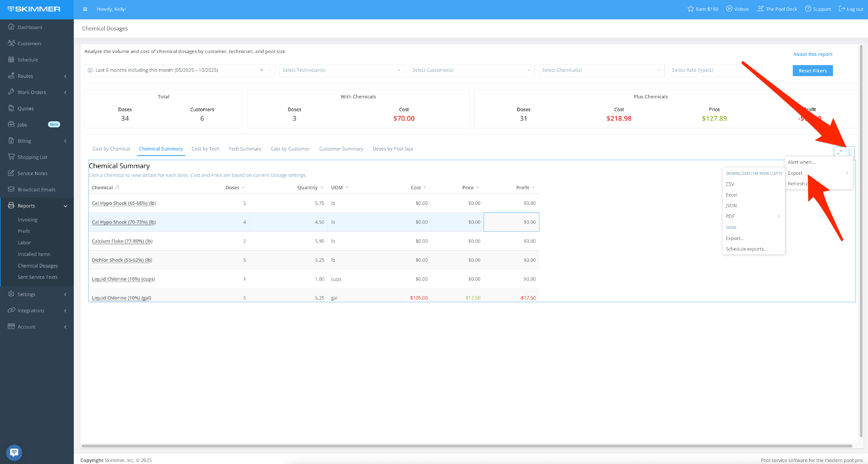Click the horizontal scrollbar at bottom
Image resolution: width=868 pixels, height=464 pixels.
(466, 446)
